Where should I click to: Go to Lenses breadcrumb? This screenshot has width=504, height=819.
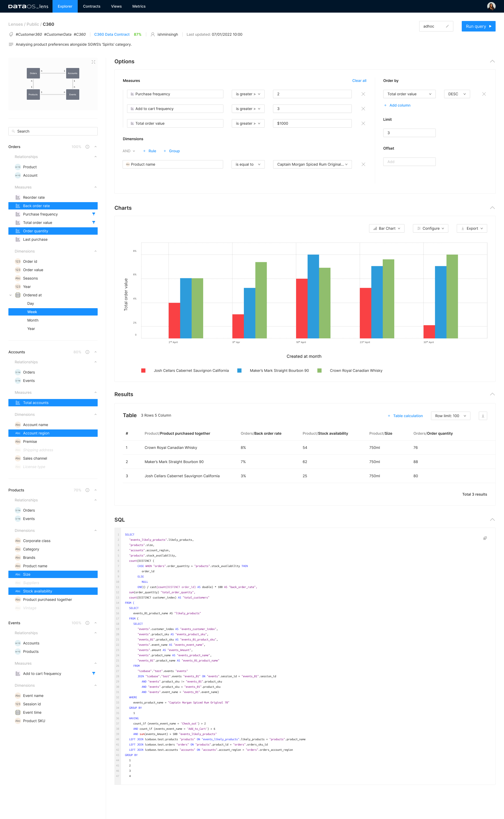pos(16,24)
